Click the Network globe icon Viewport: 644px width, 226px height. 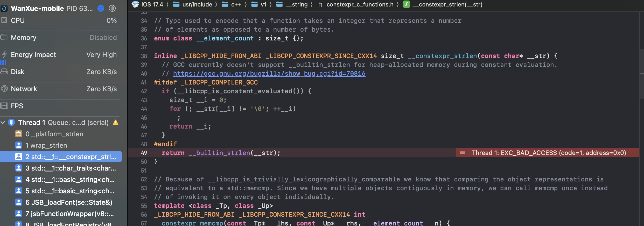tap(4, 89)
